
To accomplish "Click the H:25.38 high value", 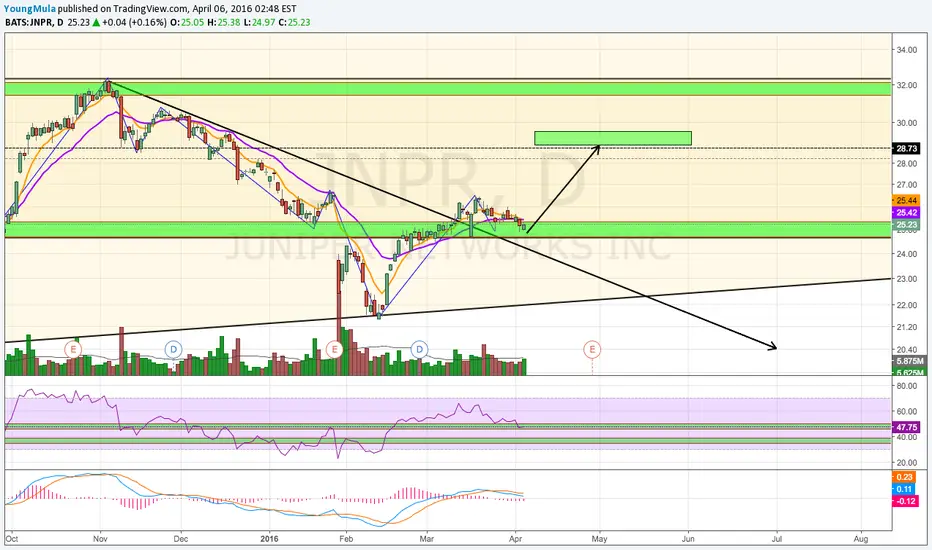I will coord(223,22).
